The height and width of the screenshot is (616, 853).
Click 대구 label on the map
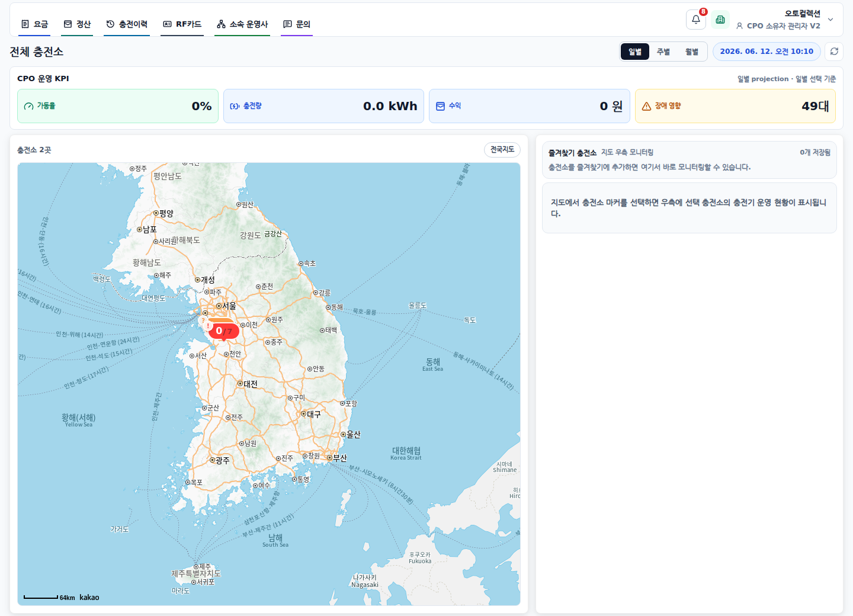pyautogui.click(x=313, y=414)
